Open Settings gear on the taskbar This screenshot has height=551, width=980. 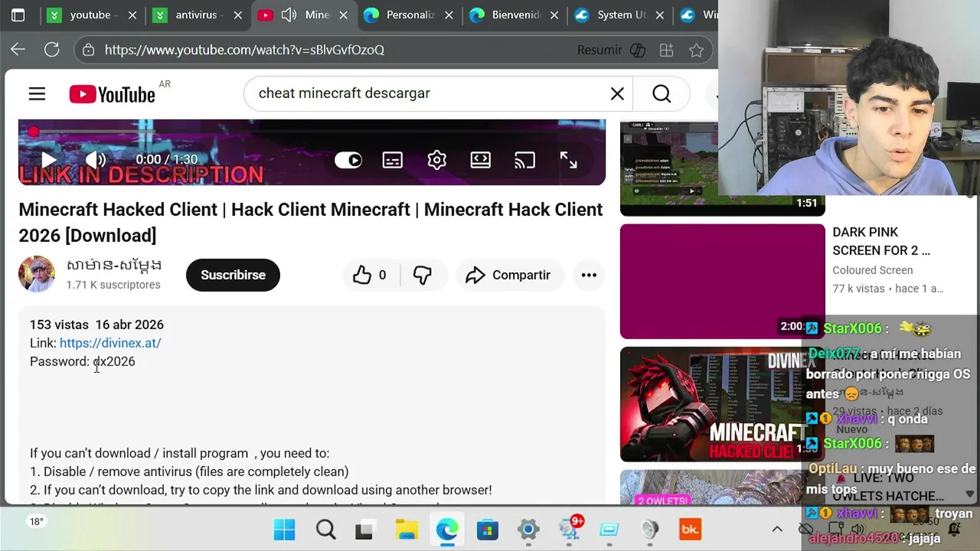point(528,530)
